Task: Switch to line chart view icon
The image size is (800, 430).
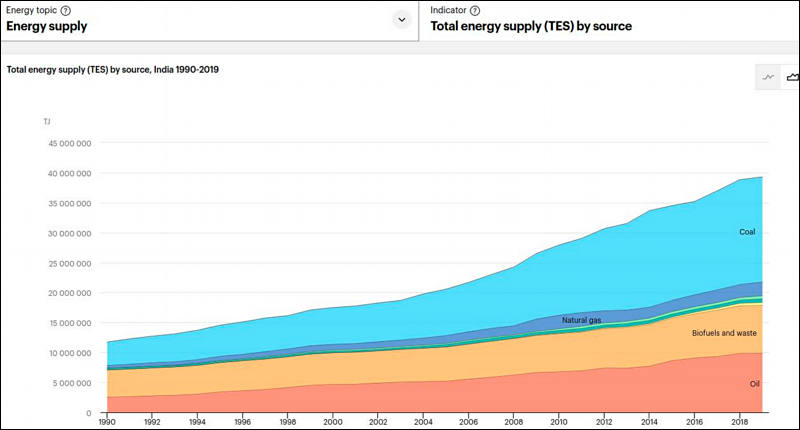Action: point(768,77)
